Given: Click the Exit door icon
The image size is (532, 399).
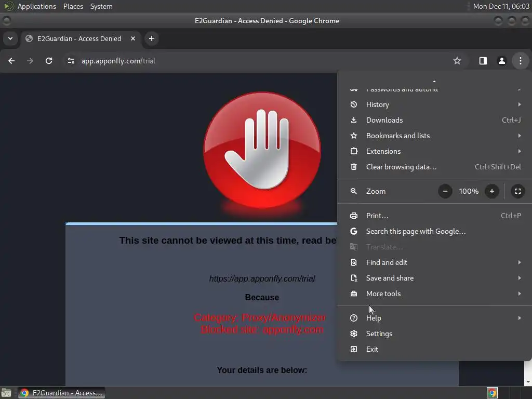Looking at the screenshot, I should [353, 350].
